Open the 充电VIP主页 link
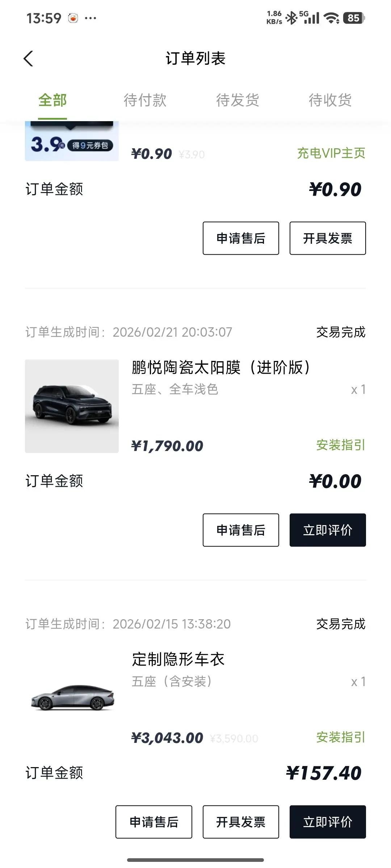The width and height of the screenshot is (391, 868). coord(331,153)
